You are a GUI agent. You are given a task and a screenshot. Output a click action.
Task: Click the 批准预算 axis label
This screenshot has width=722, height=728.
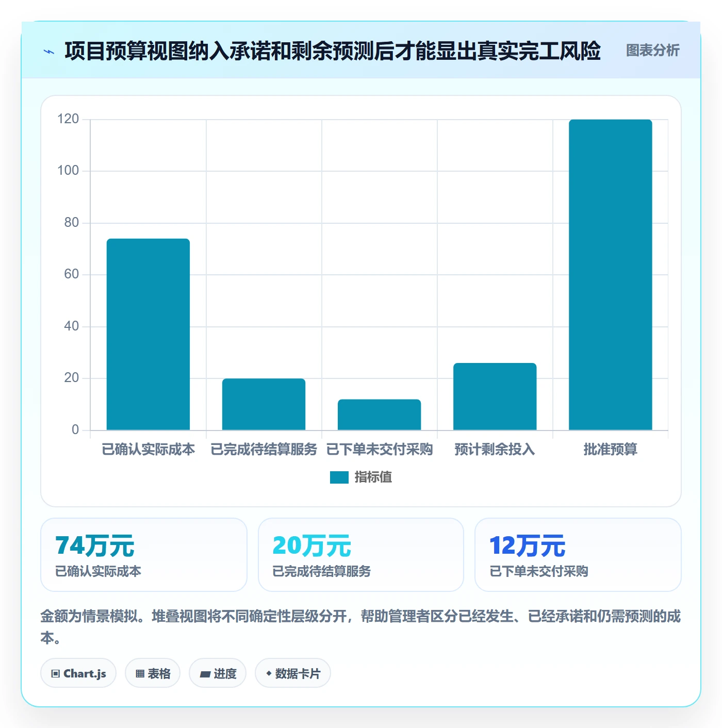[x=611, y=450]
